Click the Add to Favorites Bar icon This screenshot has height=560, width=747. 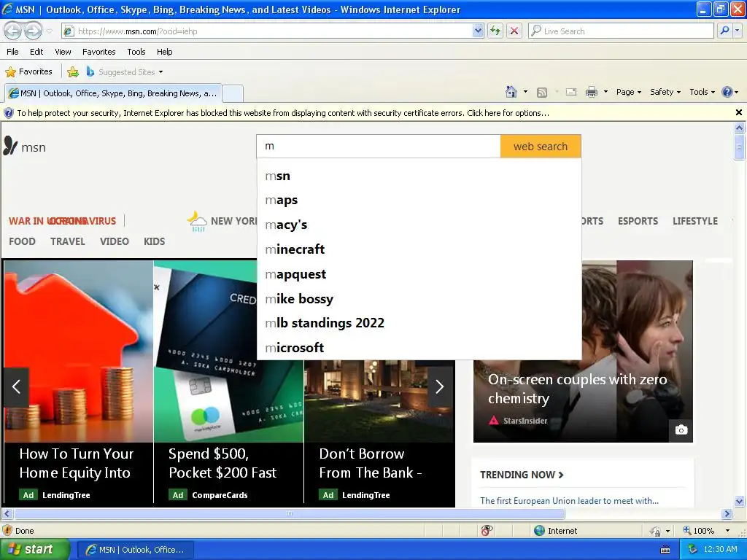point(73,72)
